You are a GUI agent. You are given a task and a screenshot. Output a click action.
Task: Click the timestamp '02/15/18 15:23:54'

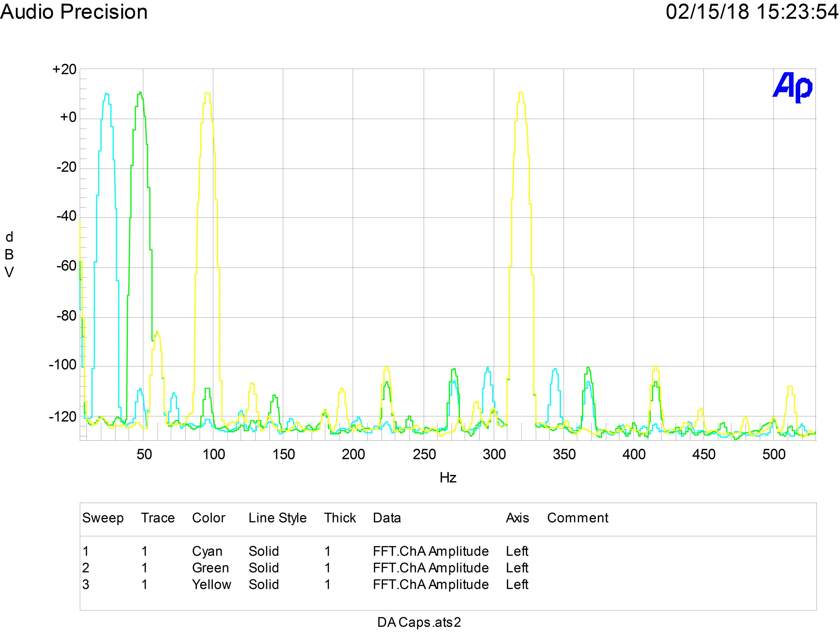click(x=752, y=12)
